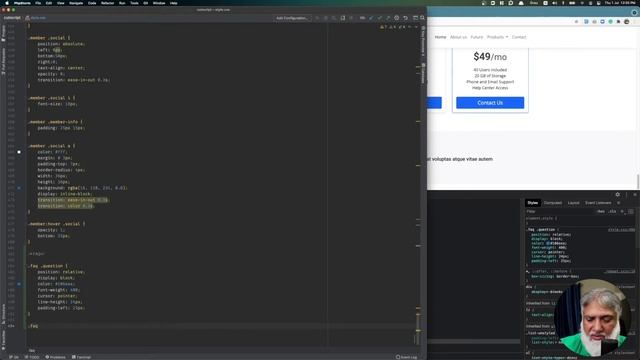The image size is (640, 360).
Task: Click the rgba background color swatch in gutter
Action: 19,188
